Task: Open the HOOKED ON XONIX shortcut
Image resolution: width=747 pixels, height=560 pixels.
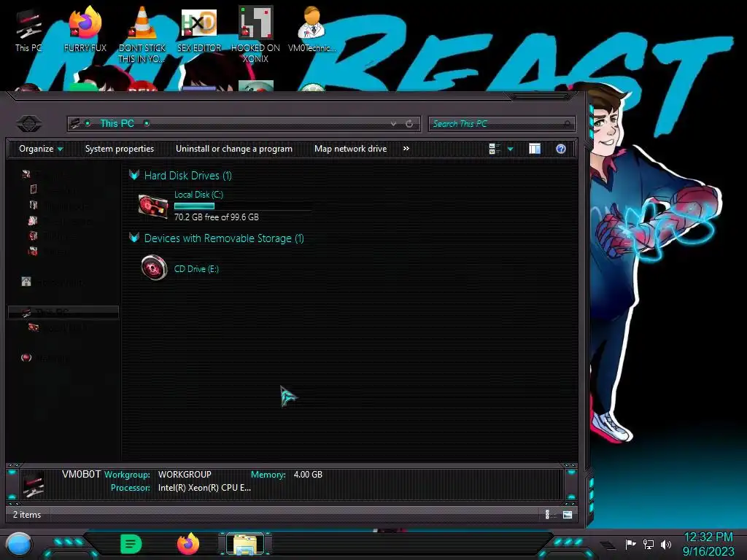Action: coord(256,35)
